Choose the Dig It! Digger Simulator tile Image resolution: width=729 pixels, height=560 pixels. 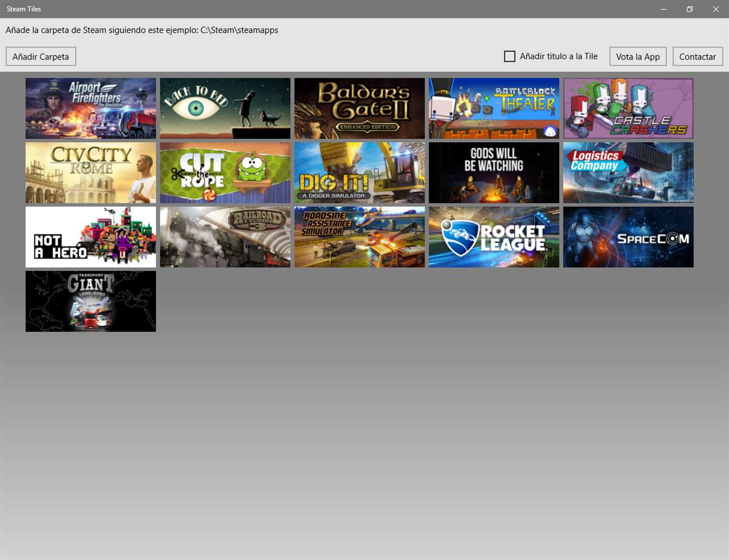click(x=360, y=172)
